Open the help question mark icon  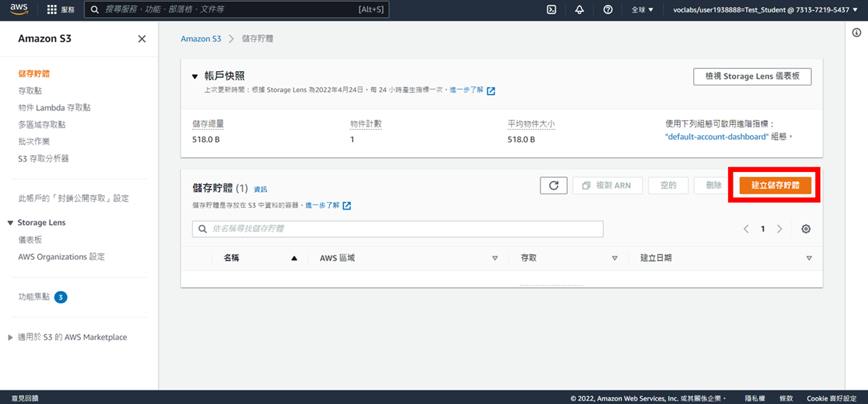[608, 10]
